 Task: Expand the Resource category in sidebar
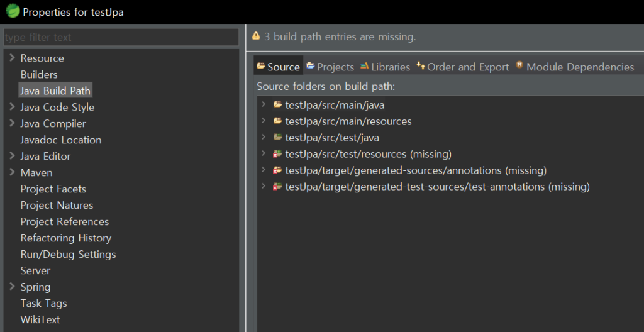(x=12, y=58)
